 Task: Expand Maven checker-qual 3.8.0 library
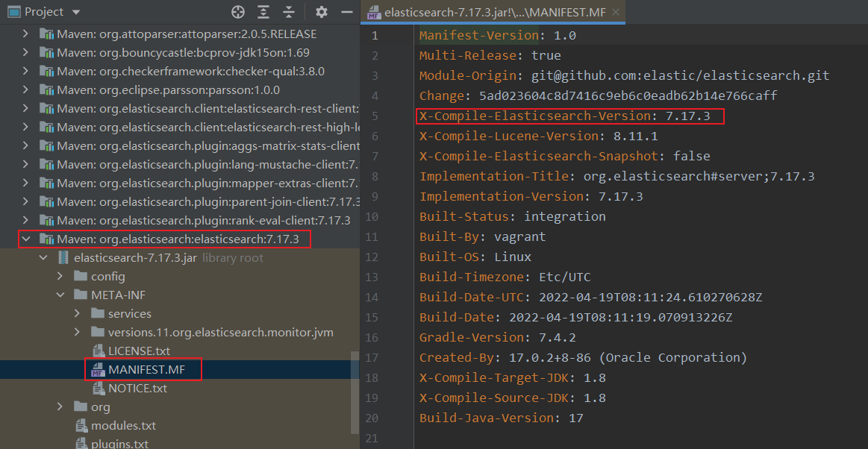[x=25, y=72]
